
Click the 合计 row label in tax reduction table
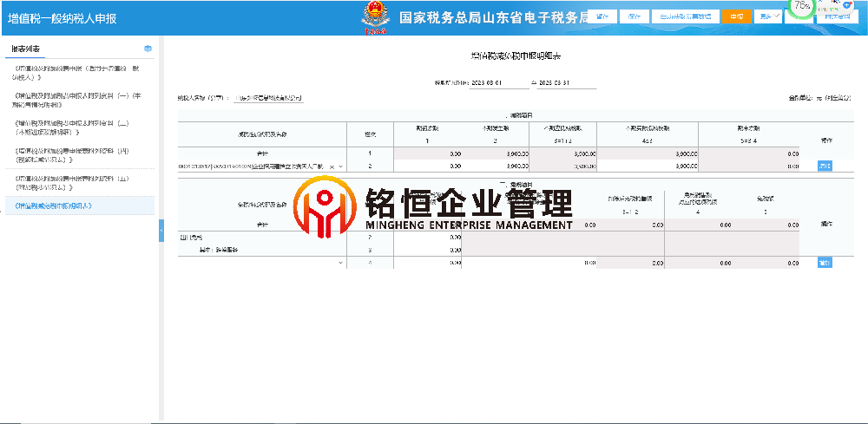[262, 153]
